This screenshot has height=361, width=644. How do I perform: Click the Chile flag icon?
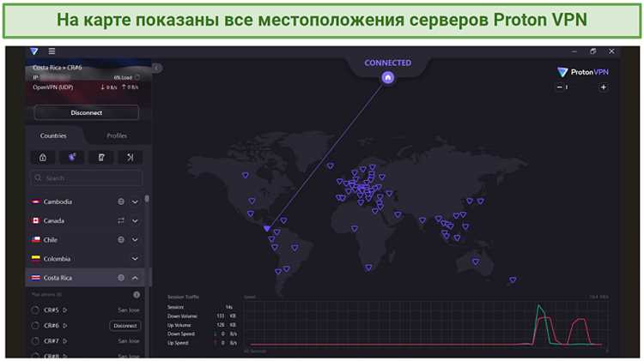pos(36,239)
